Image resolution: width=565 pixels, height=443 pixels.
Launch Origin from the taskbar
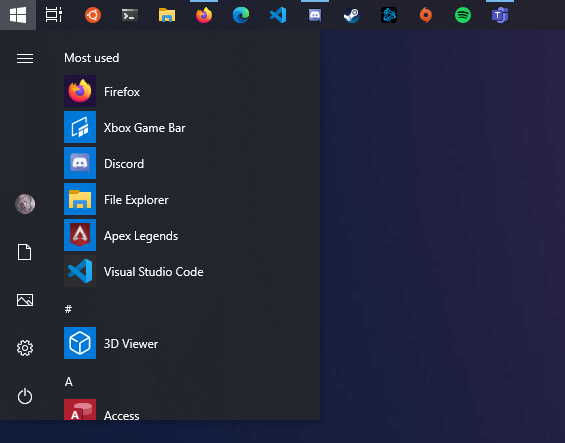point(426,15)
